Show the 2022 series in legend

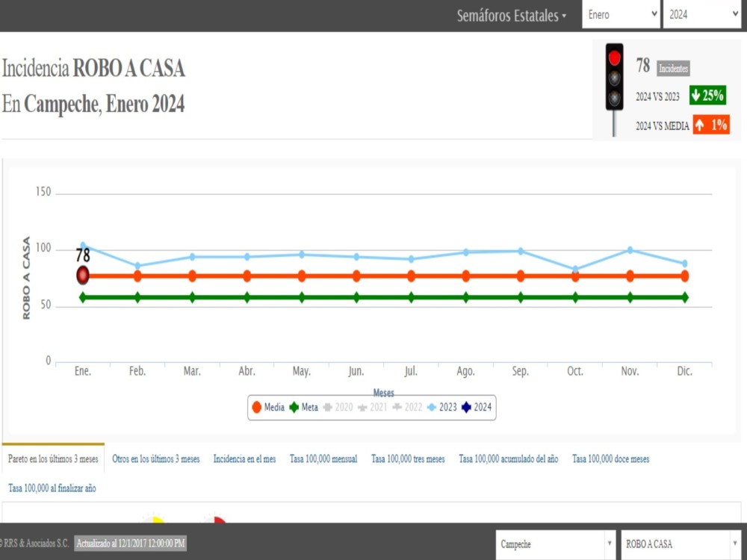click(408, 408)
